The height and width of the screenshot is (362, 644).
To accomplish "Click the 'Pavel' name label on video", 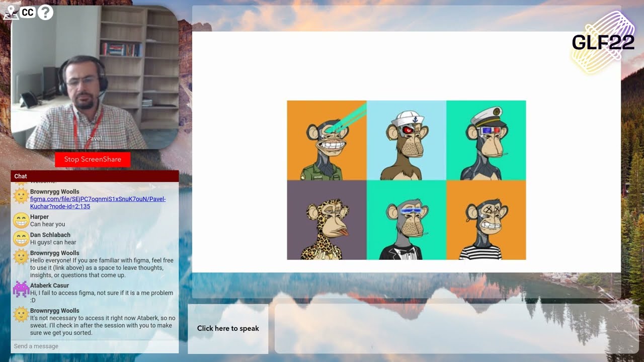I will point(94,138).
